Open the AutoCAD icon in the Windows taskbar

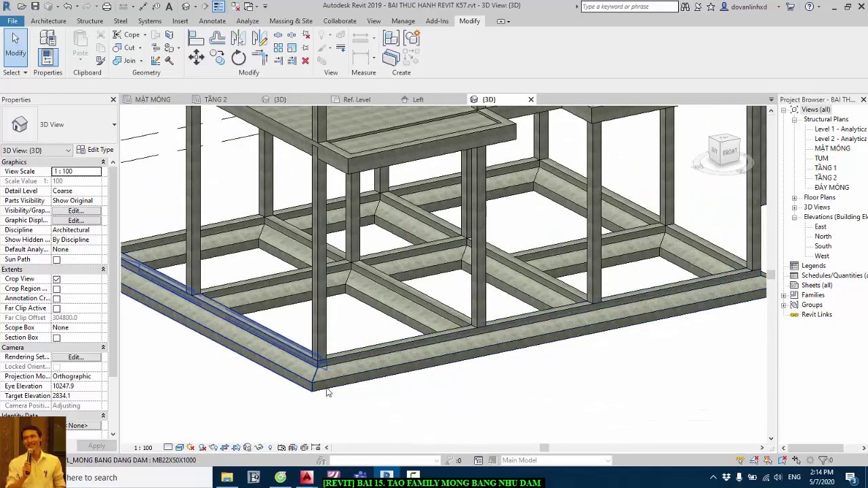click(x=307, y=477)
